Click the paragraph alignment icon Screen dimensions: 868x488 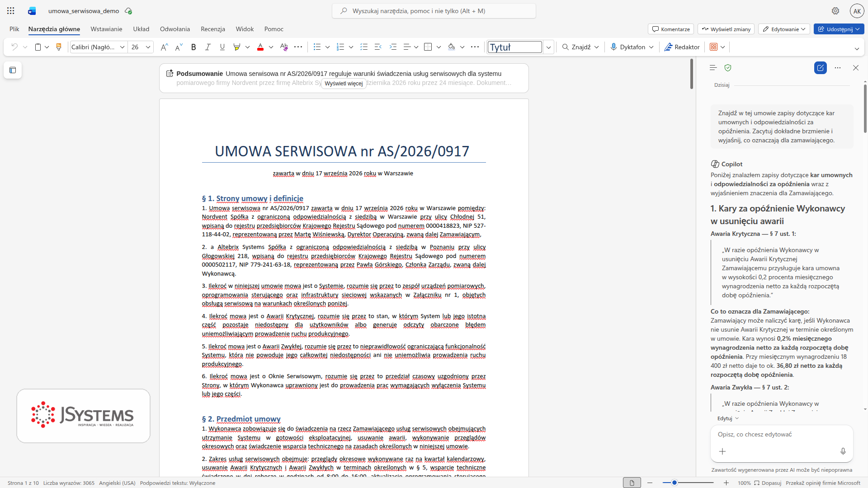pos(407,47)
